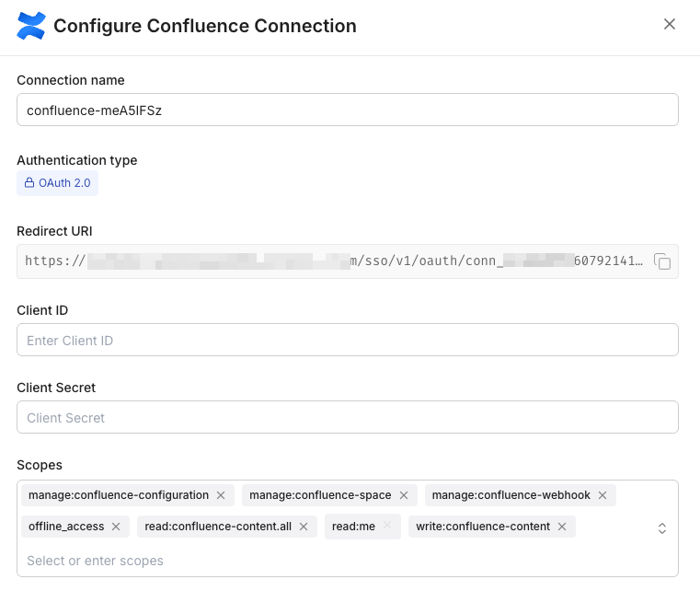
Task: Remove the manage:confluence-webhook scope tag
Action: [x=602, y=495]
